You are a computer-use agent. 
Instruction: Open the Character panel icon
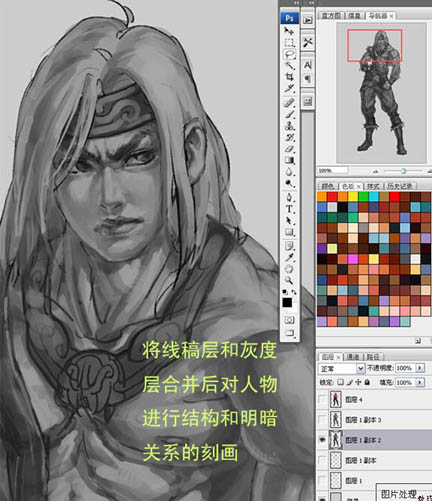(308, 65)
